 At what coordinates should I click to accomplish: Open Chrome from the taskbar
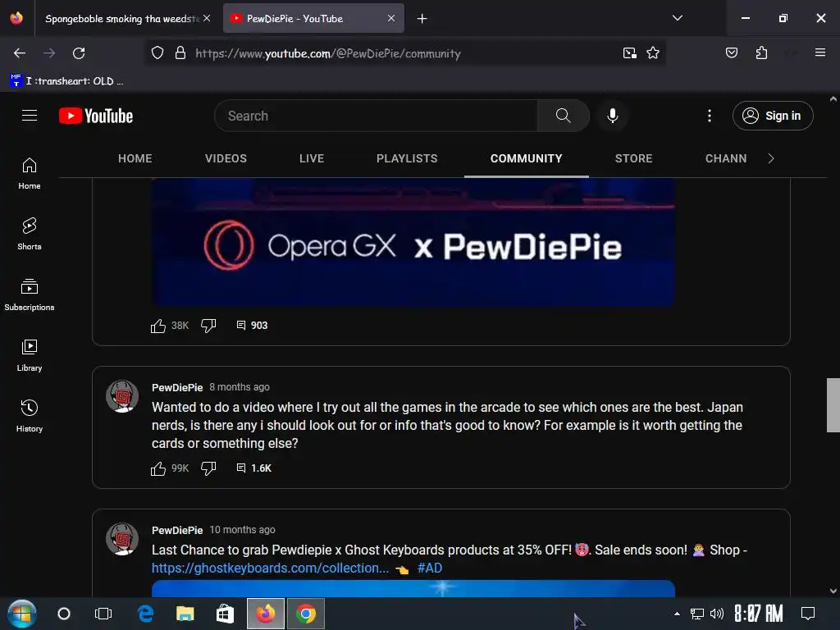coord(306,614)
